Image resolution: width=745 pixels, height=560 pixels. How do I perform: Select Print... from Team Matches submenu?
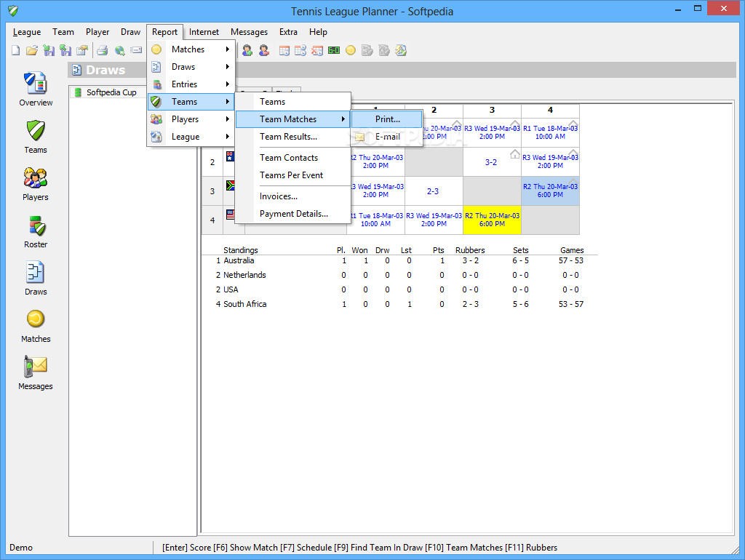pyautogui.click(x=387, y=119)
